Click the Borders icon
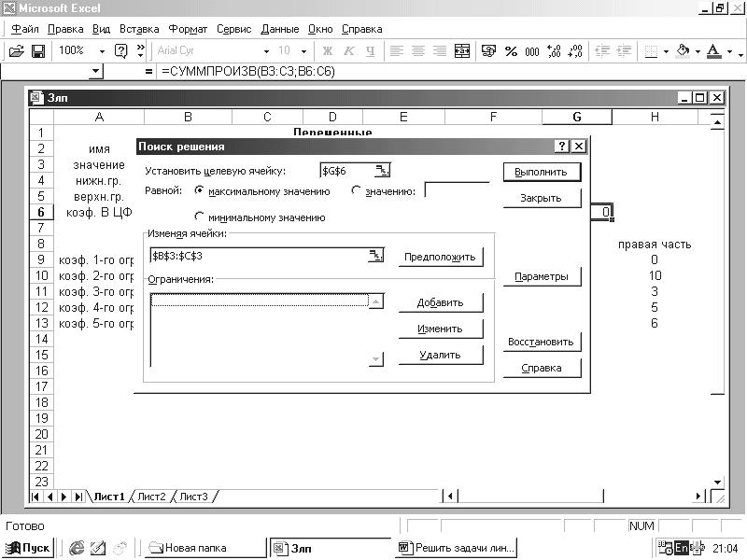The width and height of the screenshot is (747, 560). click(x=651, y=51)
